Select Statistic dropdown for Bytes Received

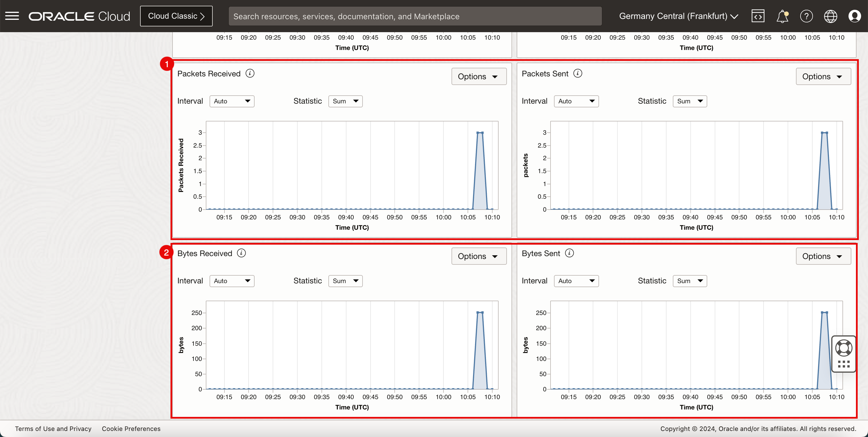pos(345,280)
